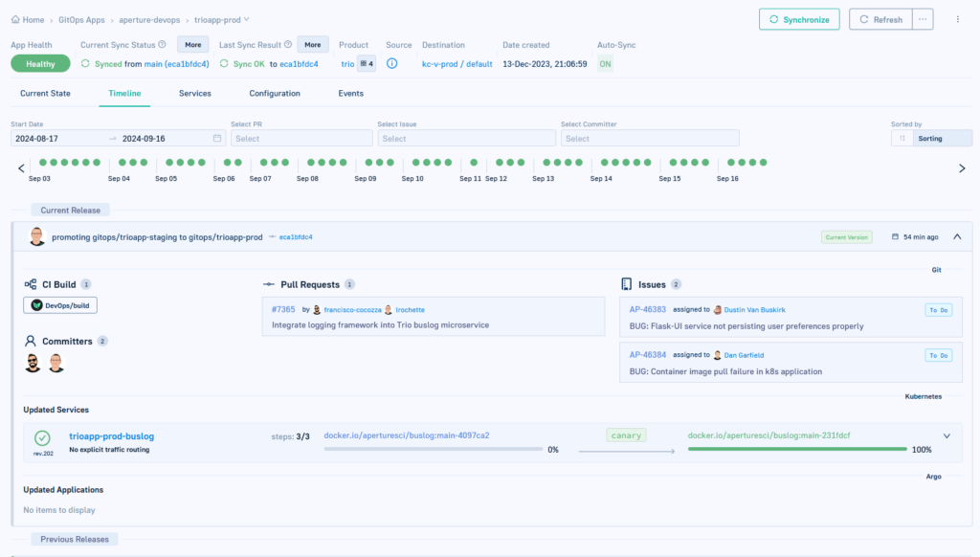Click the sort order icon beside Sorting
980x557 pixels.
901,139
